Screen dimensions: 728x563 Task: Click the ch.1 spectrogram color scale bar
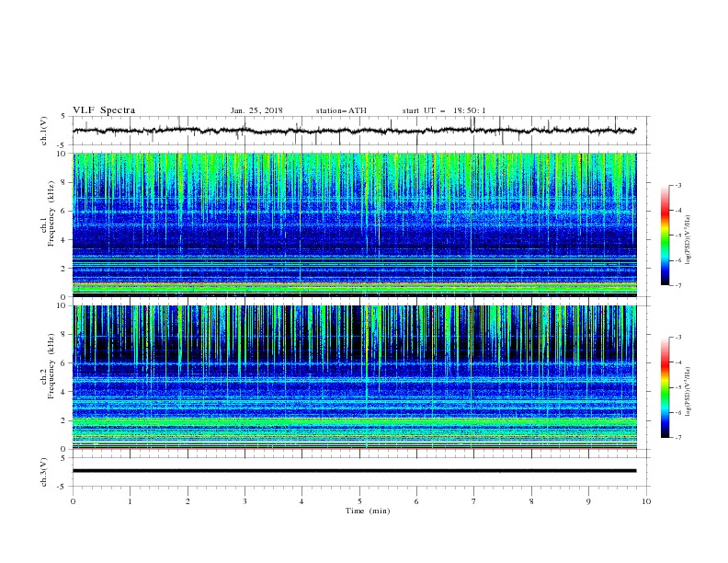pyautogui.click(x=665, y=236)
